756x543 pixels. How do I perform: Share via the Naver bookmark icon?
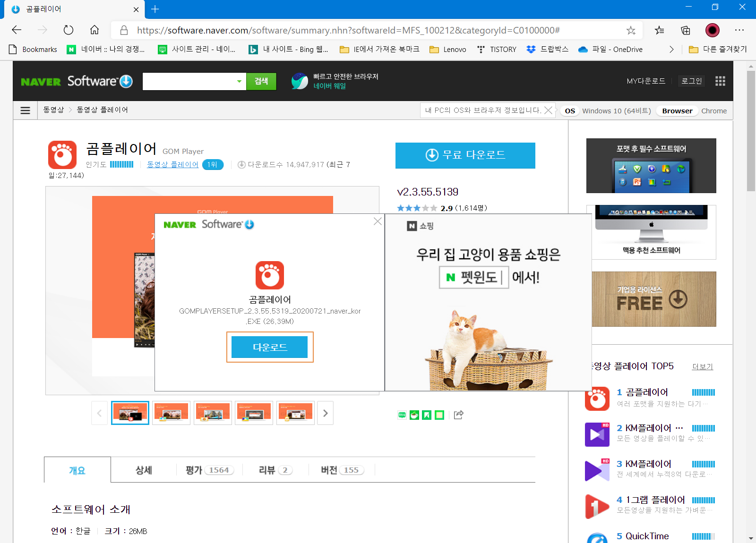pyautogui.click(x=427, y=415)
